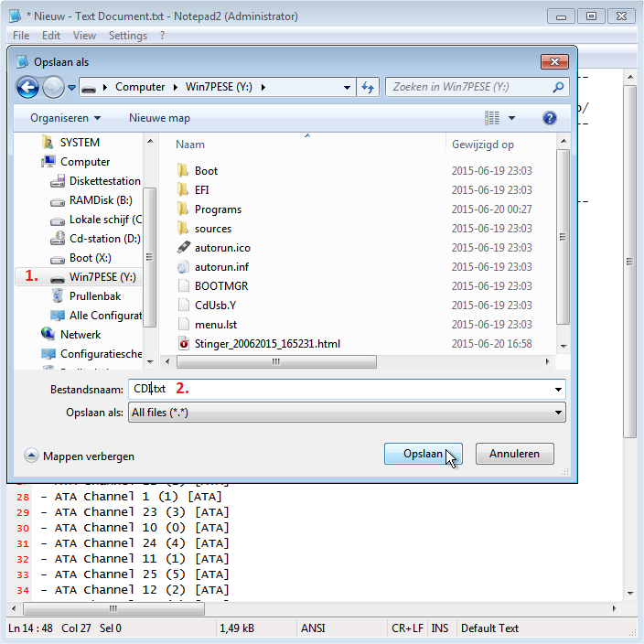The image size is (644, 644).
Task: Select Boot (X:) drive
Action: pos(91,258)
